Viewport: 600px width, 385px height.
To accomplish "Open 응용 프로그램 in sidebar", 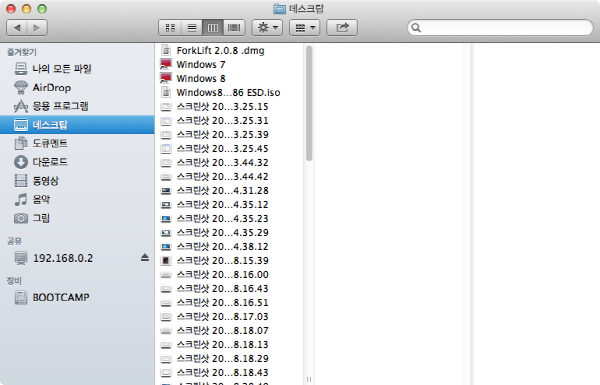I will (x=77, y=106).
